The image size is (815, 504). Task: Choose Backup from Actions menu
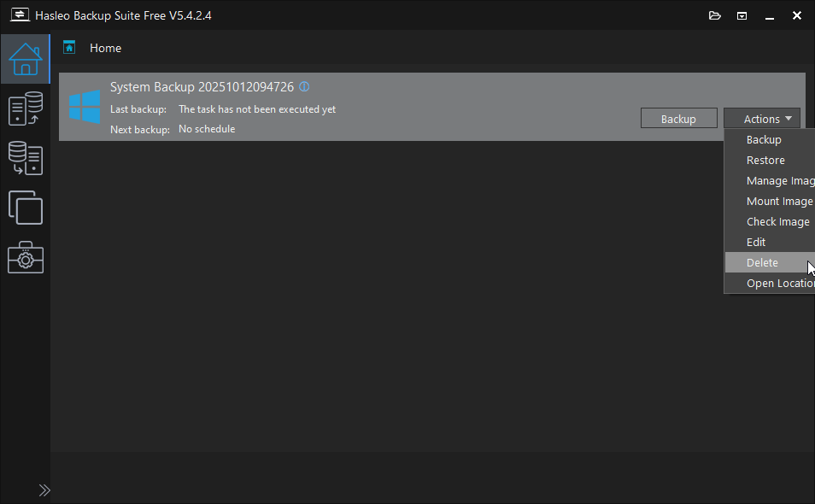[x=770, y=140]
